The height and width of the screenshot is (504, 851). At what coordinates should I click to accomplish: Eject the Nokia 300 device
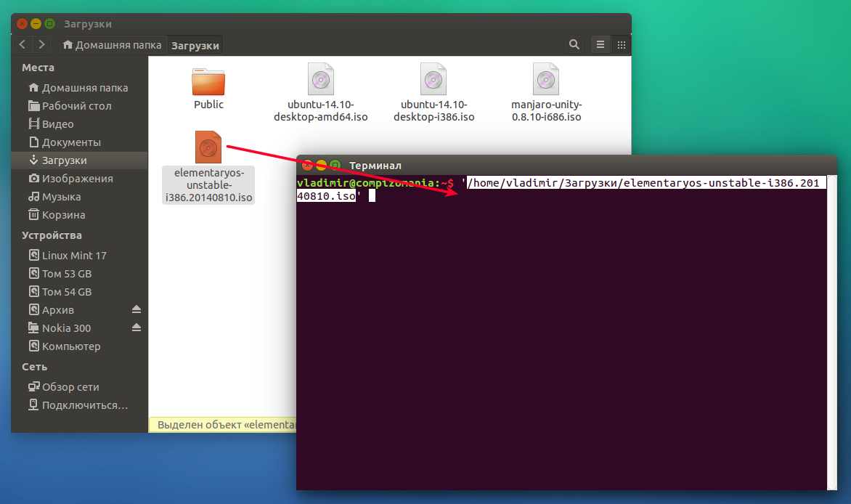pos(137,328)
